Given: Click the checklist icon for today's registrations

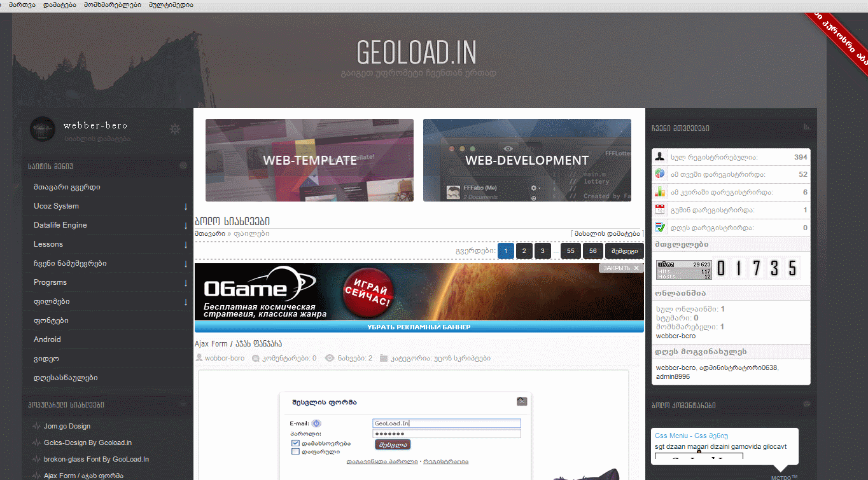Looking at the screenshot, I should point(660,227).
